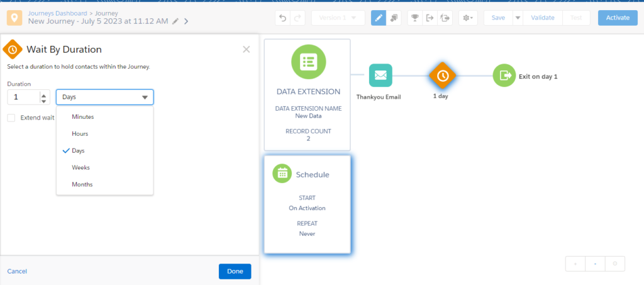Click the green Exit on day 1 icon
Viewport: 644px width, 285px height.
(x=504, y=75)
